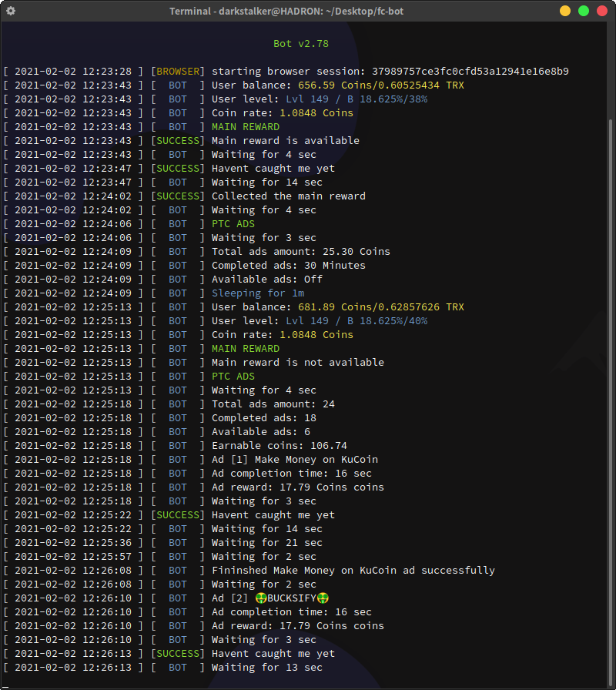
Task: Click the 'Sleeping for 1m' line
Action: [x=258, y=293]
